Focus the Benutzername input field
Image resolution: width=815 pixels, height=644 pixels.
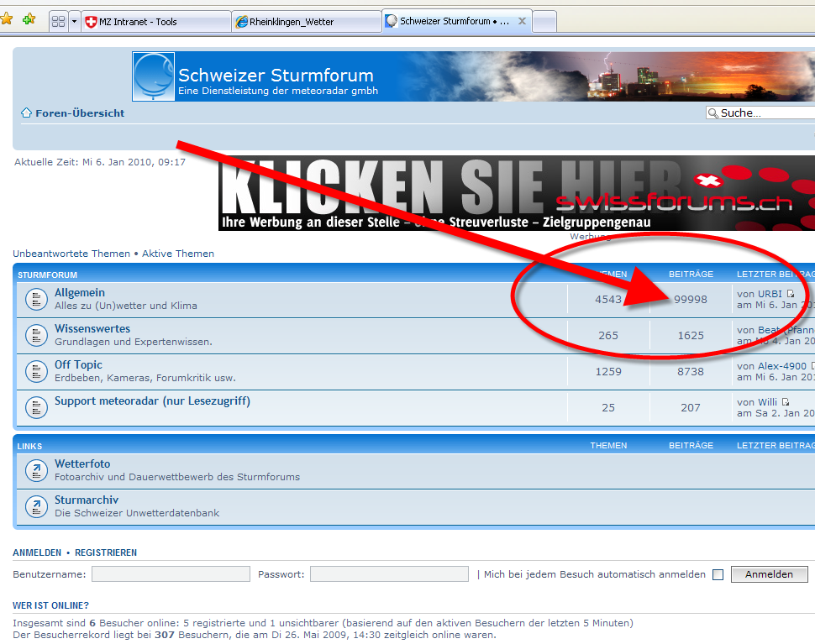(x=171, y=573)
